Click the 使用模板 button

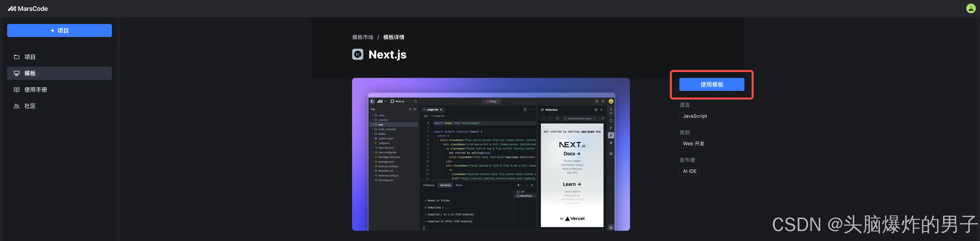click(x=711, y=85)
